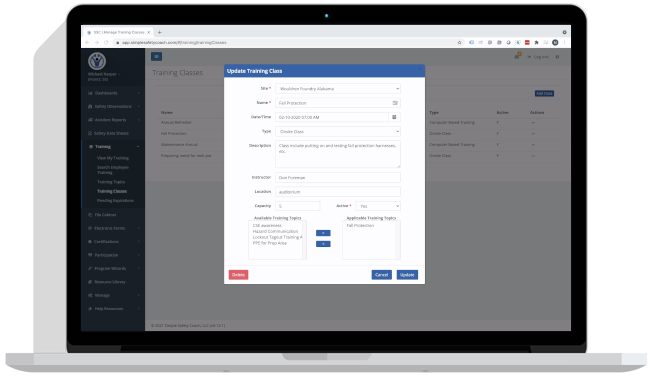This screenshot has height=377, width=651.
Task: Select Hazard Communication in Available Training Topics
Action: [x=275, y=231]
